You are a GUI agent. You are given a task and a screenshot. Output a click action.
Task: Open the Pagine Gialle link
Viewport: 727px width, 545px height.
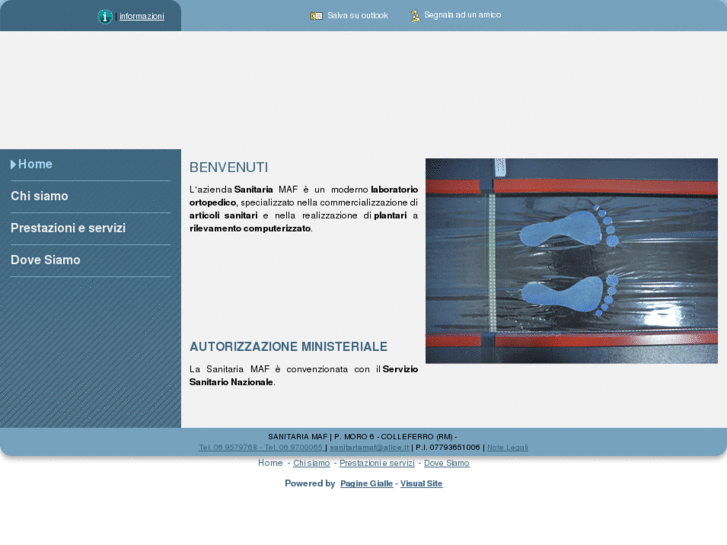pyautogui.click(x=367, y=484)
